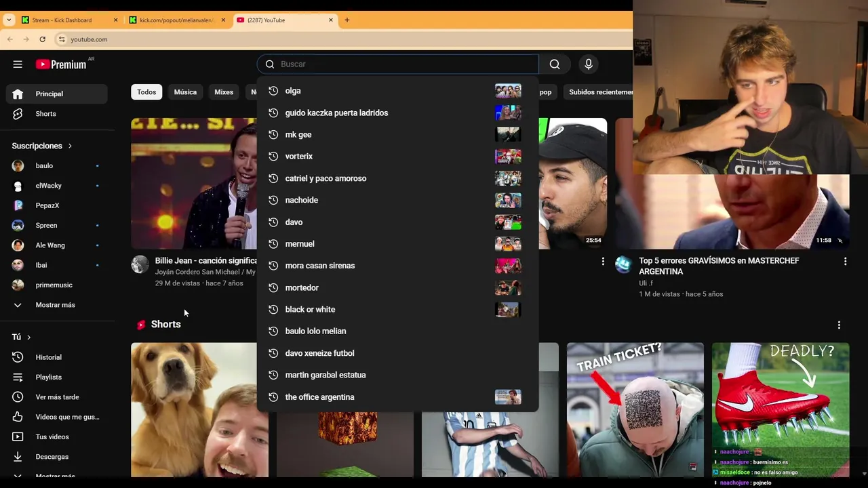Open the TRAIN TICKET? short thumbnail
Screen dimensions: 868x488
tap(635, 410)
